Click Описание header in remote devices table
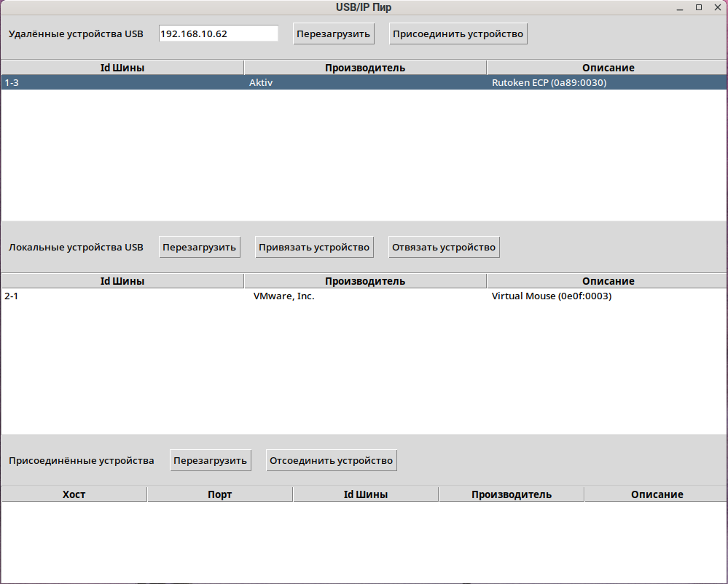This screenshot has width=728, height=584. pos(608,68)
